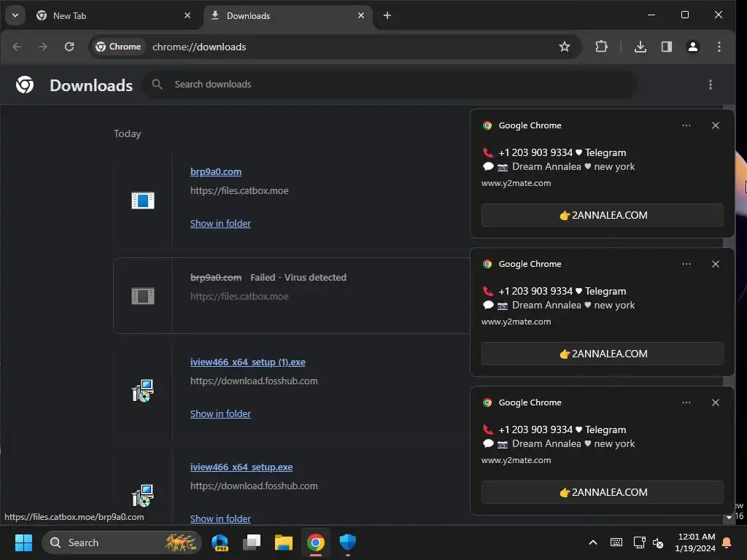Open Task View on the taskbar
Viewport: 747px width, 560px height.
252,542
